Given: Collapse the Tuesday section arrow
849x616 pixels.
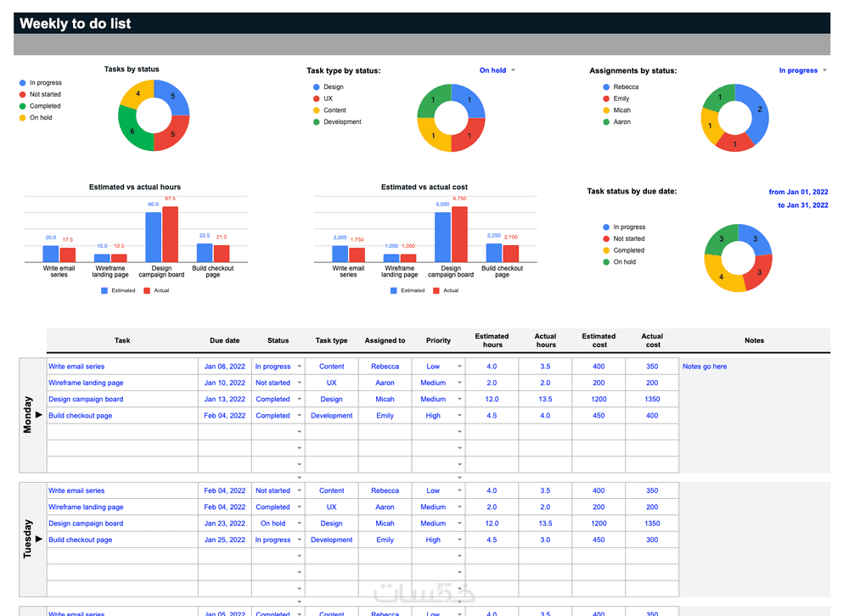Looking at the screenshot, I should (38, 539).
